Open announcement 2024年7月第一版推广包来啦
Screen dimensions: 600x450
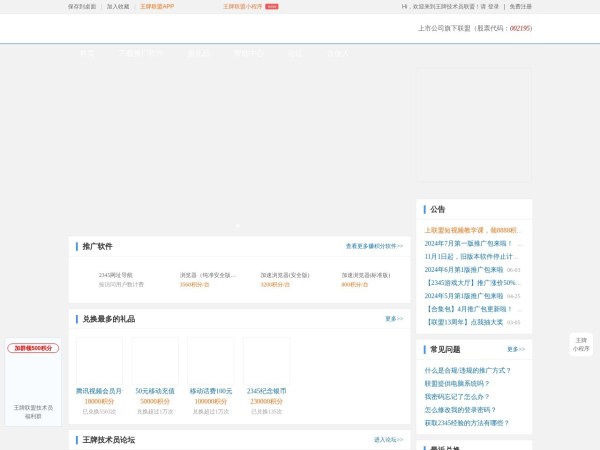coord(468,243)
